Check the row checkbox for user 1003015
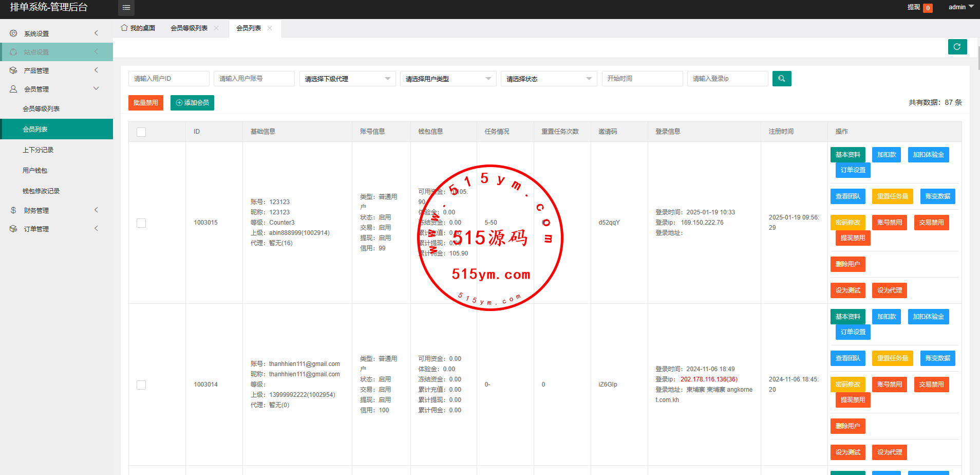Image resolution: width=980 pixels, height=475 pixels. tap(141, 223)
